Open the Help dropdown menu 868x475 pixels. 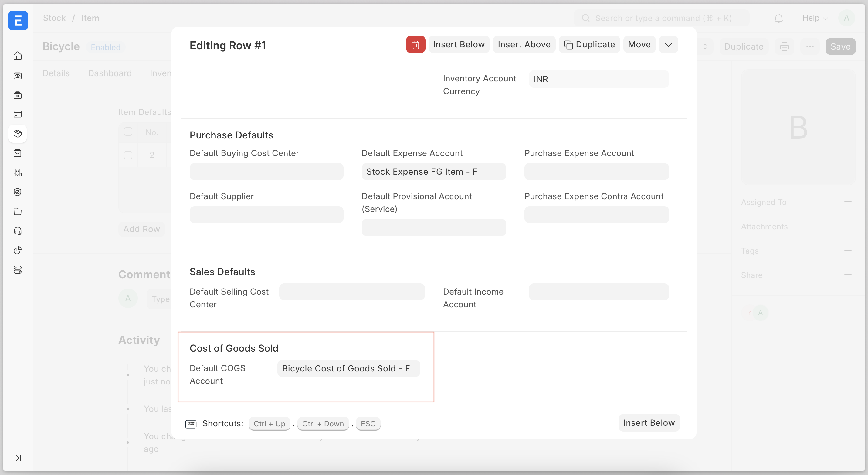pos(815,18)
